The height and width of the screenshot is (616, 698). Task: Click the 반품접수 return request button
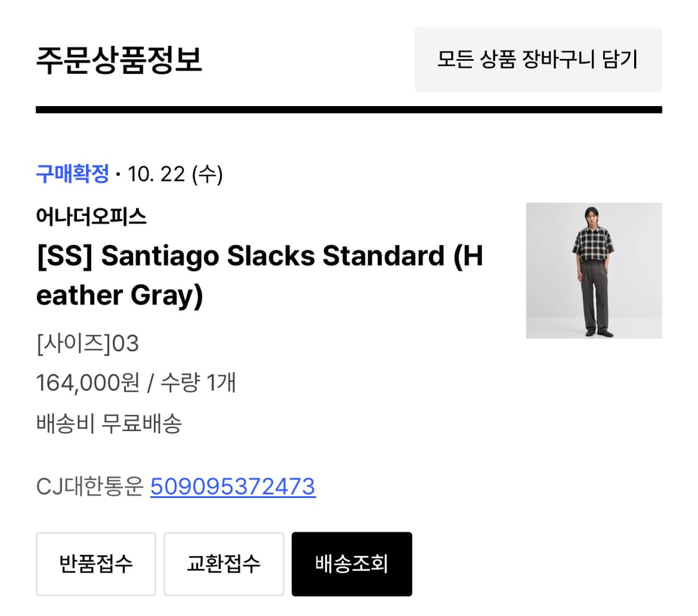[x=96, y=564]
